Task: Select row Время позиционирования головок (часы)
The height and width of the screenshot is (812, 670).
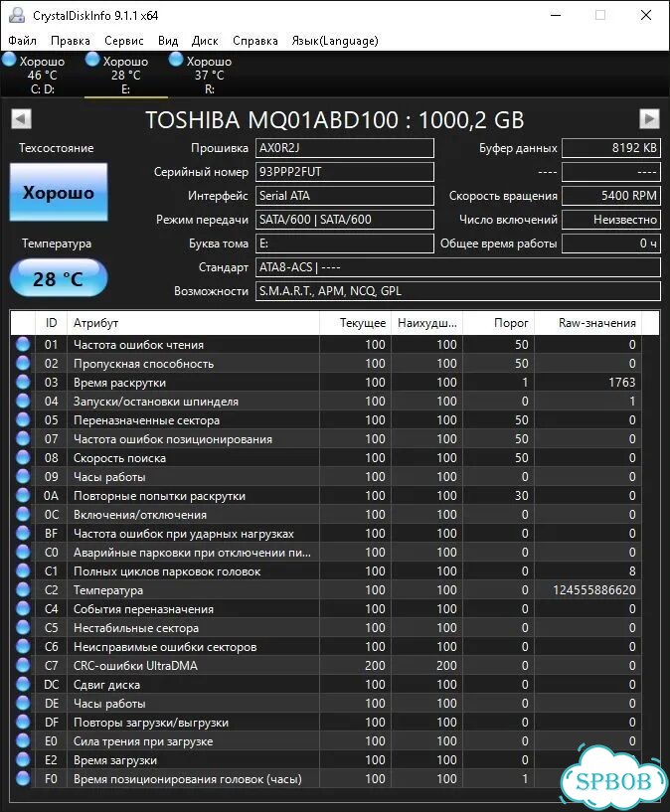Action: click(326, 779)
